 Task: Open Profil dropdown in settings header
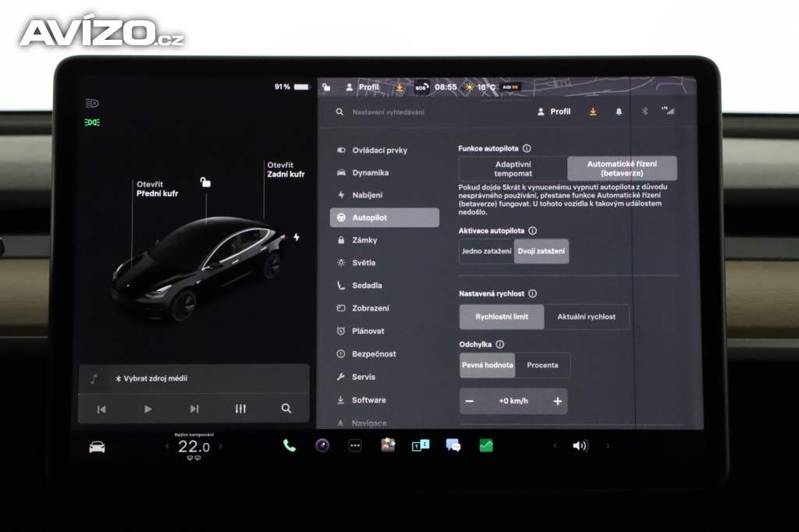pyautogui.click(x=554, y=112)
